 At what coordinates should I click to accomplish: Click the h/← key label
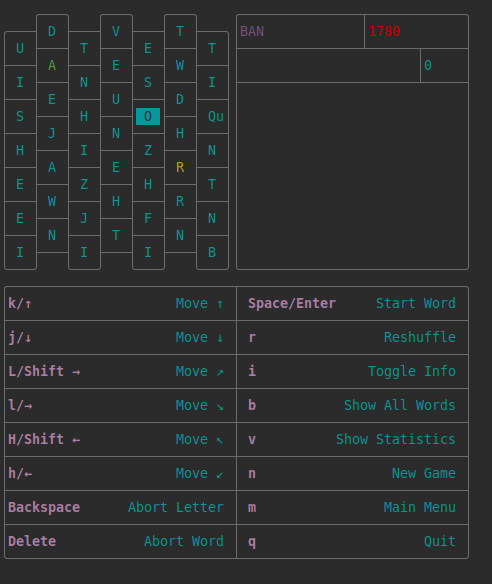point(20,473)
